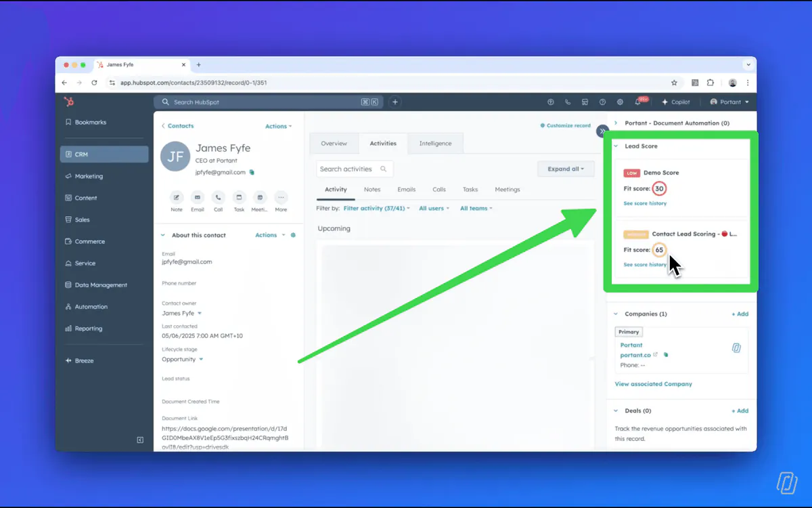Open external link beside portant.co
This screenshot has height=508, width=812.
[656, 354]
